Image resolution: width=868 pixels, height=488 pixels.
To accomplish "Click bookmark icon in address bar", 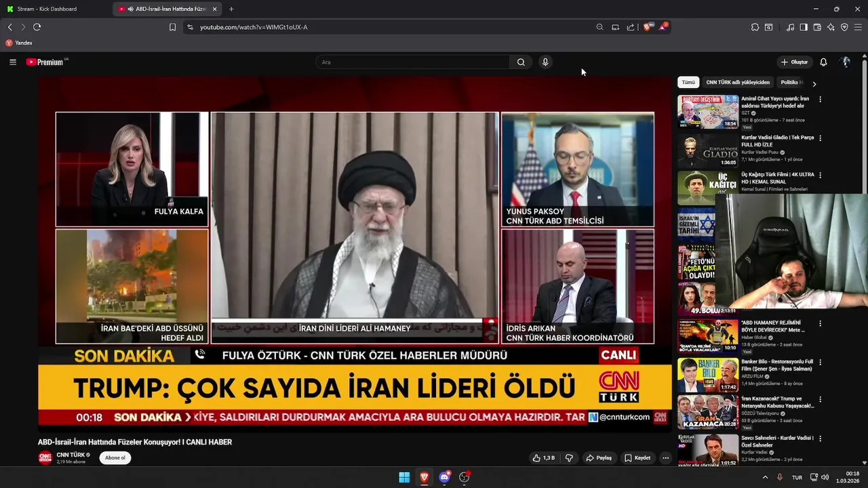I will 172,27.
